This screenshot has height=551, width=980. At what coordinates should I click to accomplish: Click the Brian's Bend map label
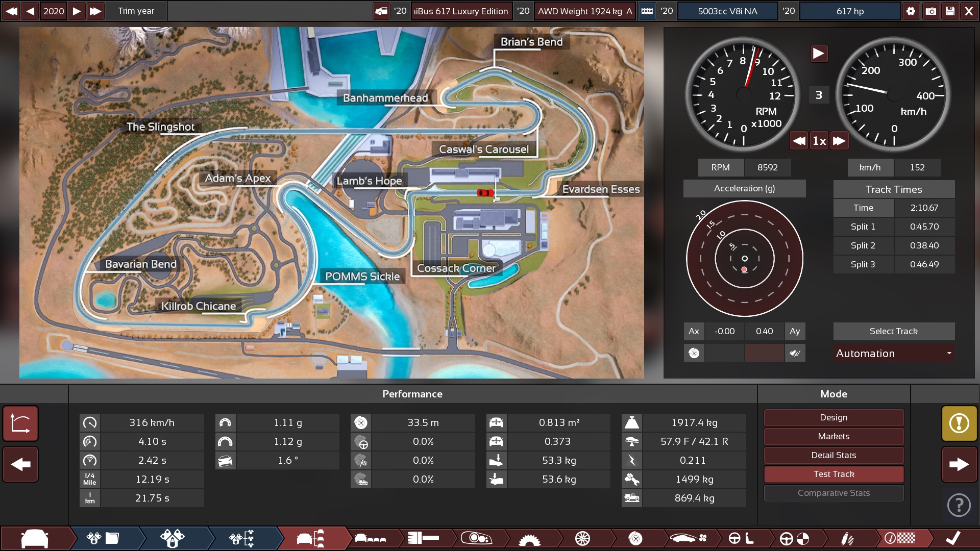click(x=531, y=42)
